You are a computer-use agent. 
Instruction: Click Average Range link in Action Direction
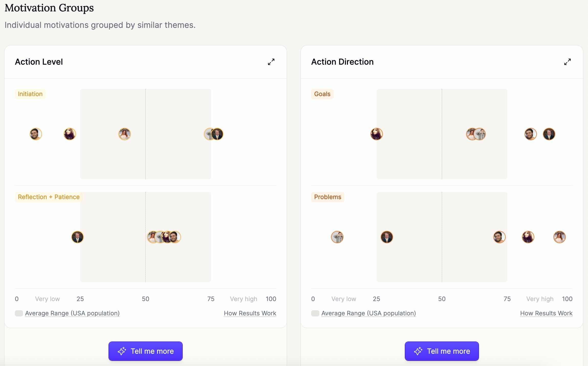coord(369,313)
